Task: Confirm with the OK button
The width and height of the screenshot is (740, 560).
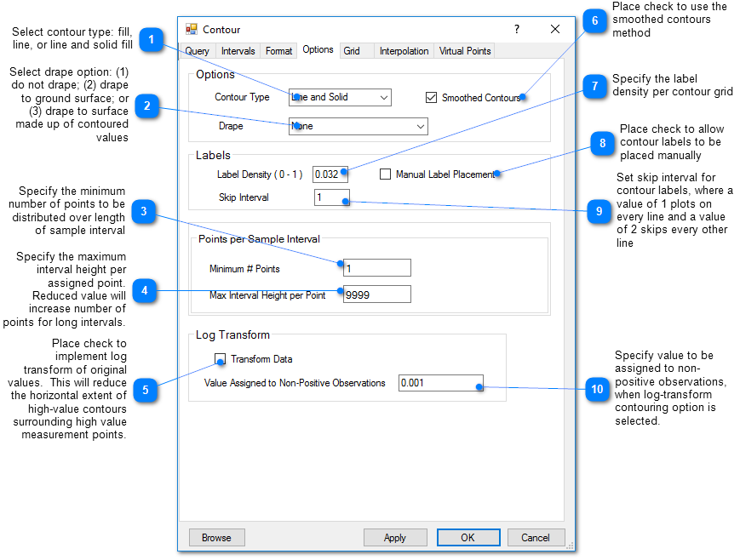Action: pos(468,538)
